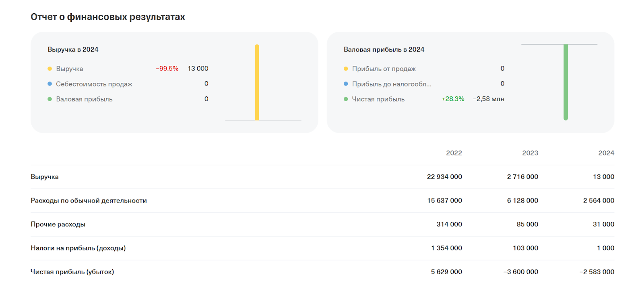Screen dimensions: 644x299
Task: Click the +28.3% net profit change indicator
Action: point(453,99)
